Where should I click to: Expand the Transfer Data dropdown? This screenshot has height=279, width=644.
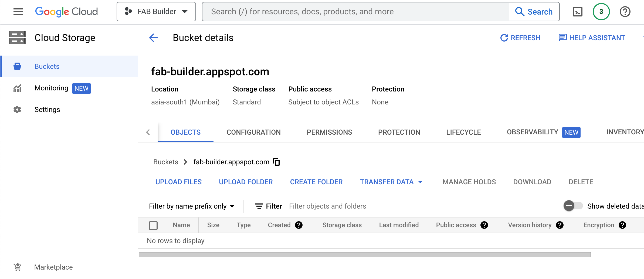pyautogui.click(x=391, y=182)
